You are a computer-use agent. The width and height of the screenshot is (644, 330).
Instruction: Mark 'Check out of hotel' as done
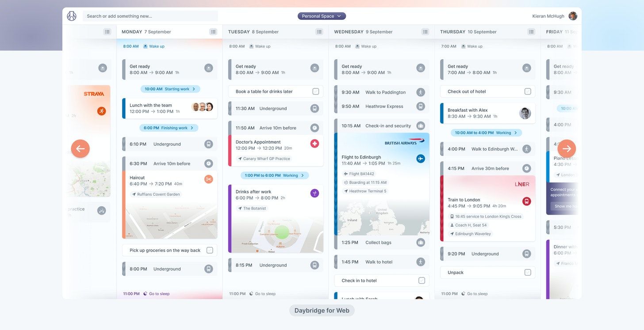coord(528,91)
